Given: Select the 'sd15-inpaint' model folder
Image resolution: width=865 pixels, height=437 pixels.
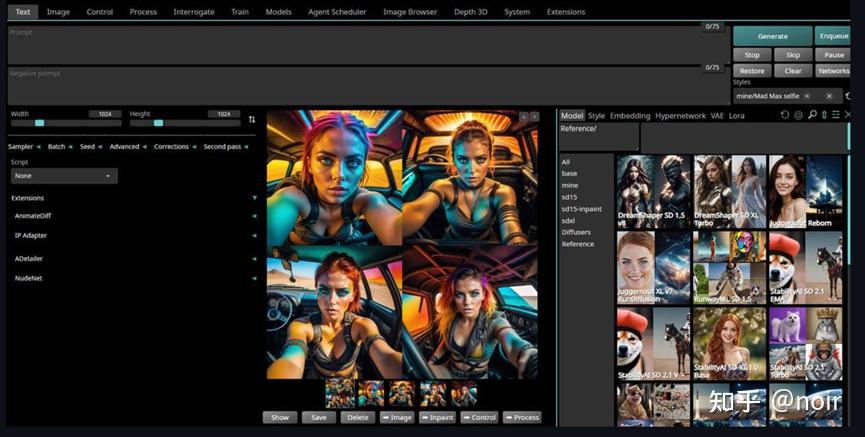Looking at the screenshot, I should (x=581, y=209).
